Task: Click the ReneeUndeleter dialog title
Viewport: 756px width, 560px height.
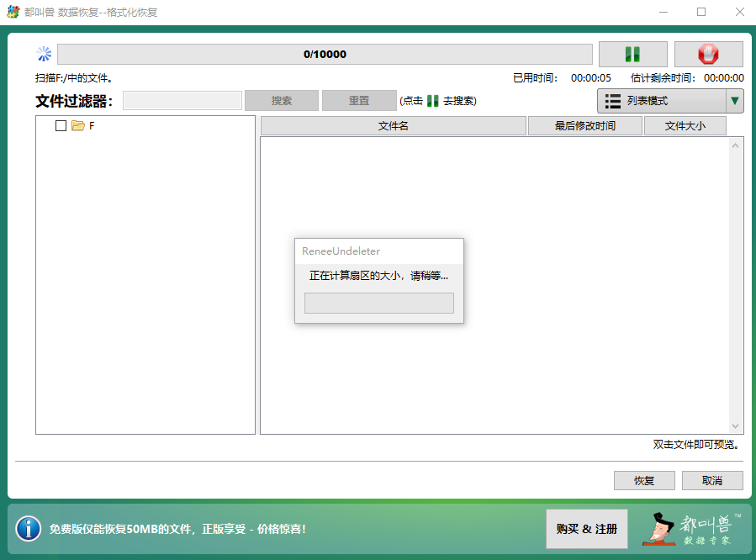Action: click(341, 251)
